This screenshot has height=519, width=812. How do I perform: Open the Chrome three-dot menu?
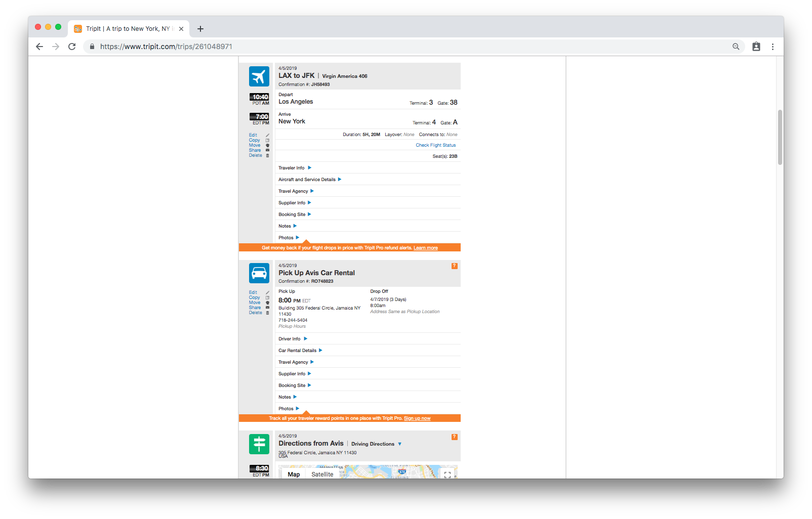tap(773, 47)
